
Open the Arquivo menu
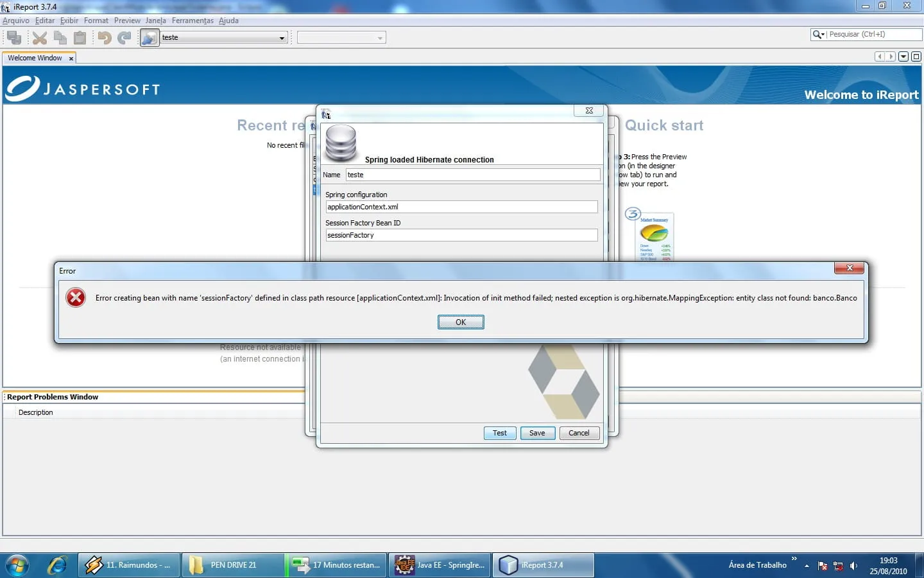click(x=15, y=21)
